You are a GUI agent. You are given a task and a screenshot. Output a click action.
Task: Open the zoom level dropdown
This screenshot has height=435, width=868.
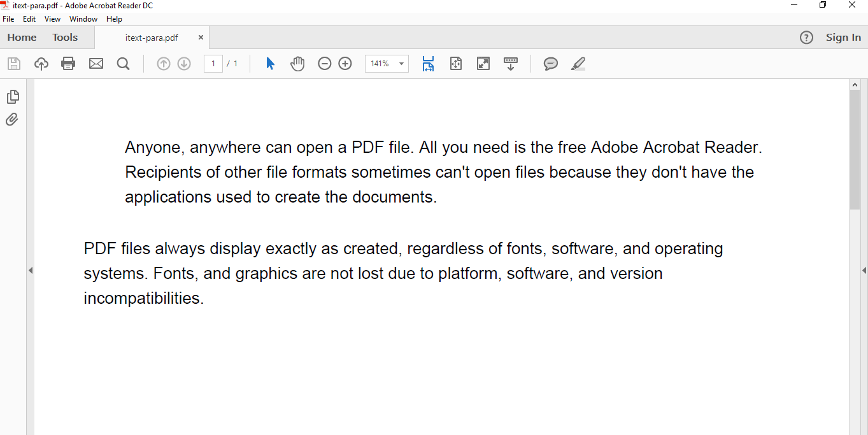coord(401,63)
